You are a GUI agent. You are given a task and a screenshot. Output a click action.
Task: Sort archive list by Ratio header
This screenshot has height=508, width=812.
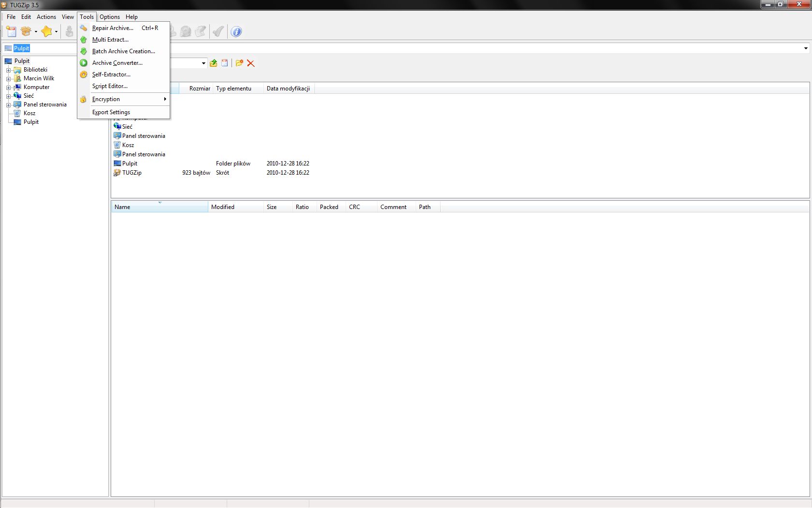point(304,207)
